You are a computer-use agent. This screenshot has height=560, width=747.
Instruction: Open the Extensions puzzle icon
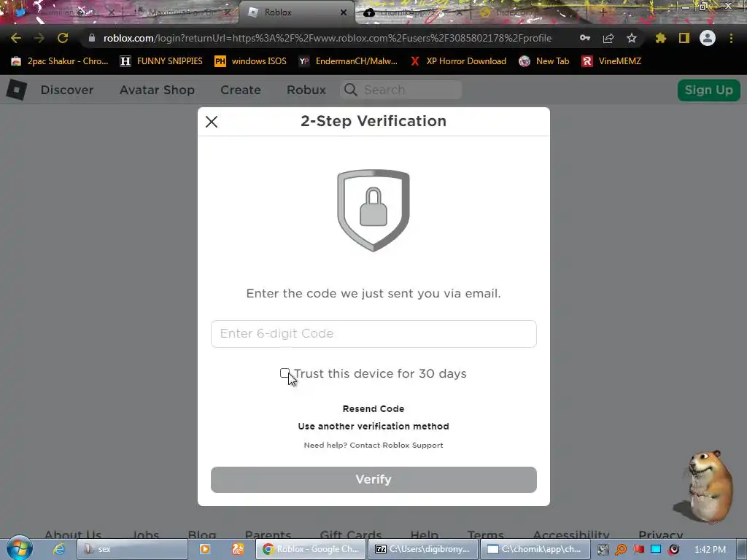pyautogui.click(x=661, y=38)
